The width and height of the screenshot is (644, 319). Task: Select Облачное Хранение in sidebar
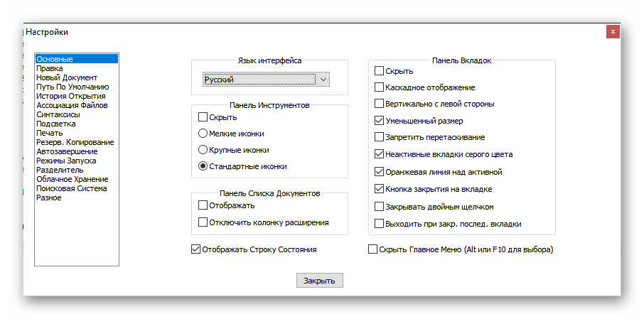(71, 179)
